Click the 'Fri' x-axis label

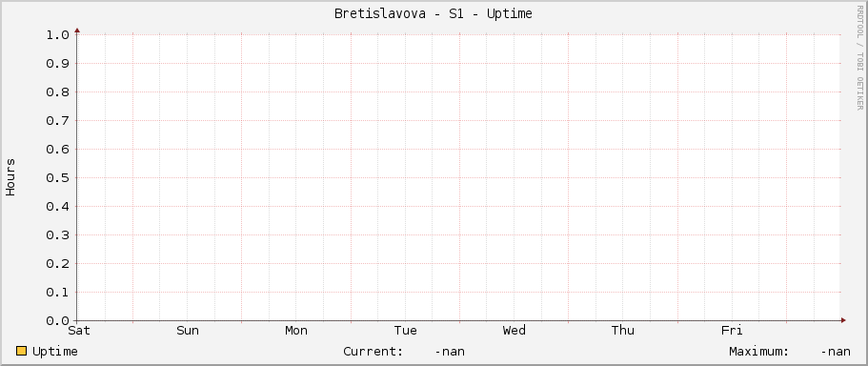click(x=731, y=331)
